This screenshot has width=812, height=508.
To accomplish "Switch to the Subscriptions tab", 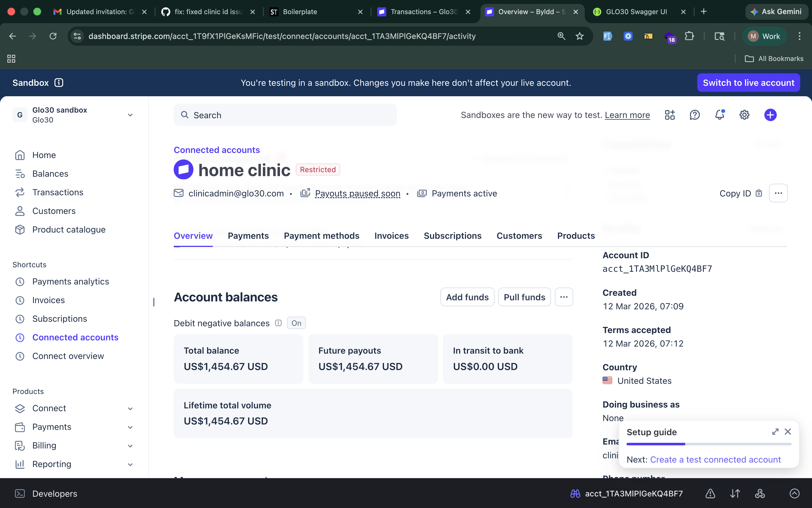I will pos(453,236).
